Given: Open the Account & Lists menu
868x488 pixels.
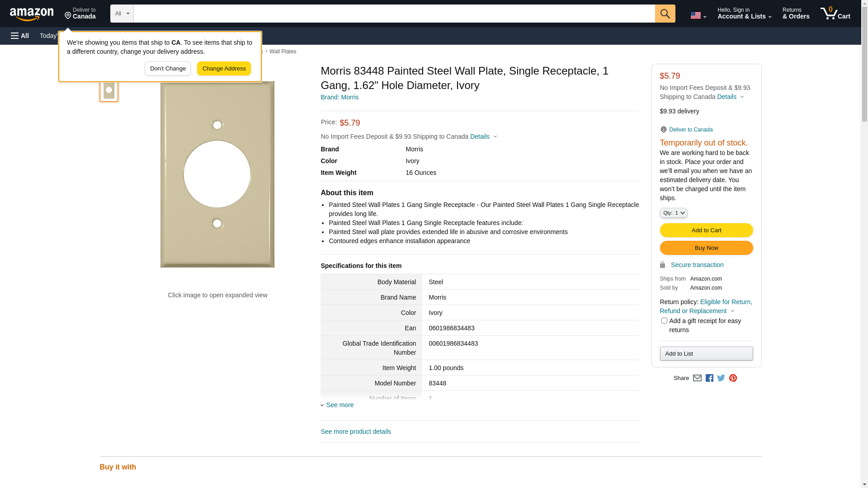Looking at the screenshot, I should [744, 14].
